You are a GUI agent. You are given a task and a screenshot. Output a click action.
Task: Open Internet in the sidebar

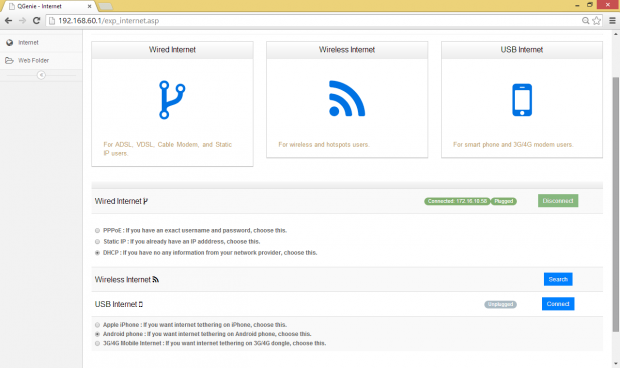[41, 42]
